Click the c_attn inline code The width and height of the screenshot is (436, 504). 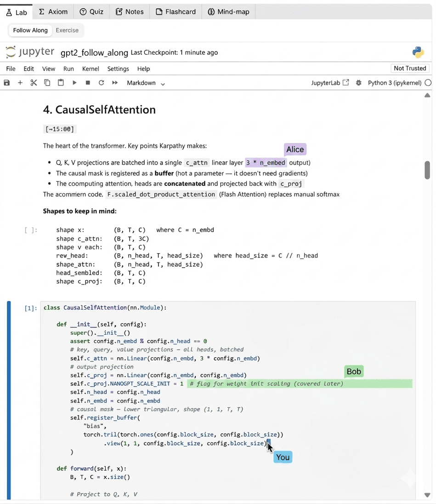point(197,163)
